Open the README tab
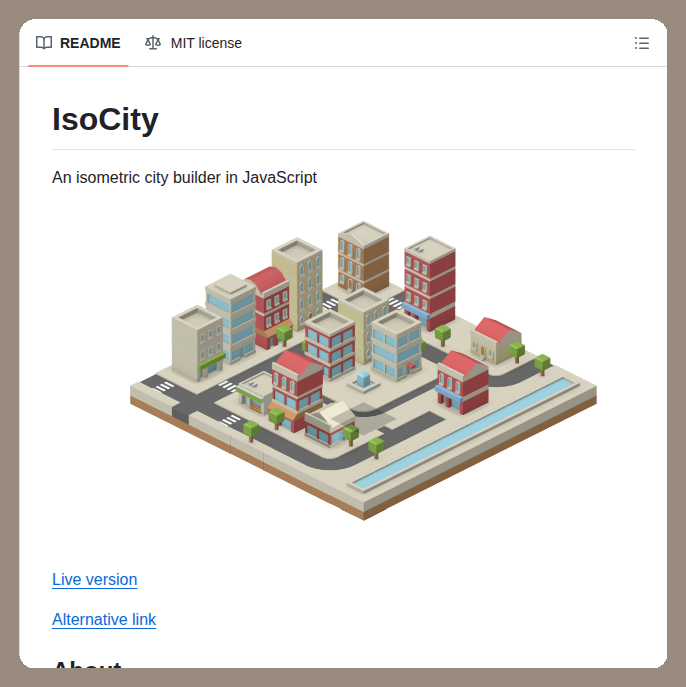This screenshot has width=686, height=687. tap(78, 43)
